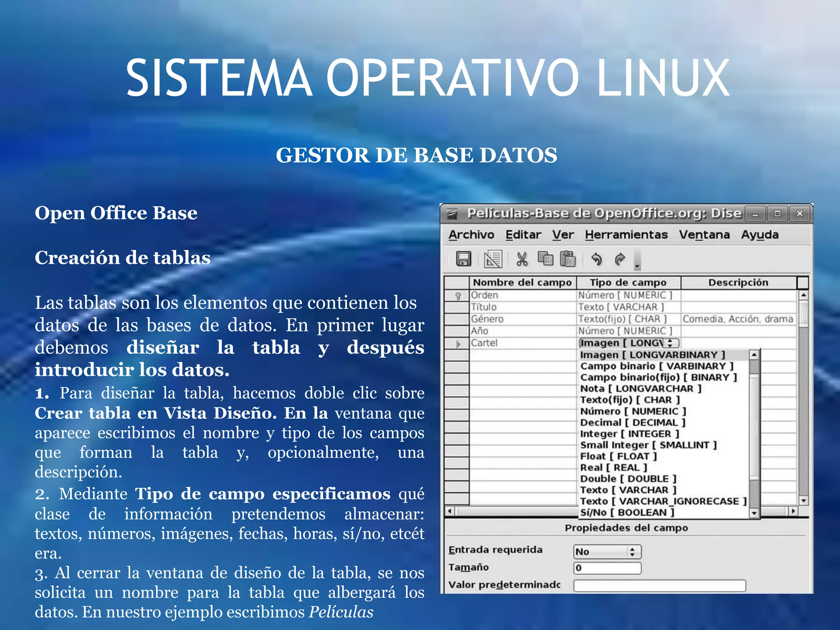Click the Comedia, Acción, drama description cell
840x630 pixels.
[738, 319]
